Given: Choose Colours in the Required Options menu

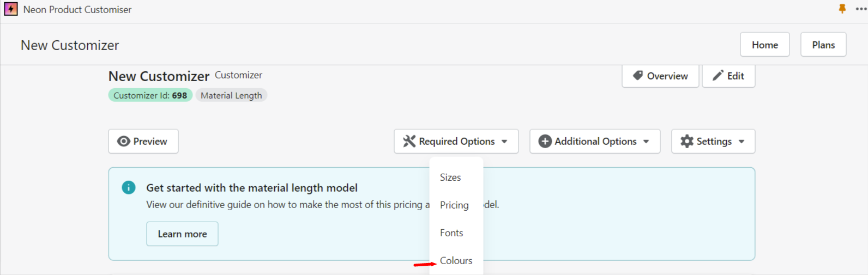Looking at the screenshot, I should 456,261.
